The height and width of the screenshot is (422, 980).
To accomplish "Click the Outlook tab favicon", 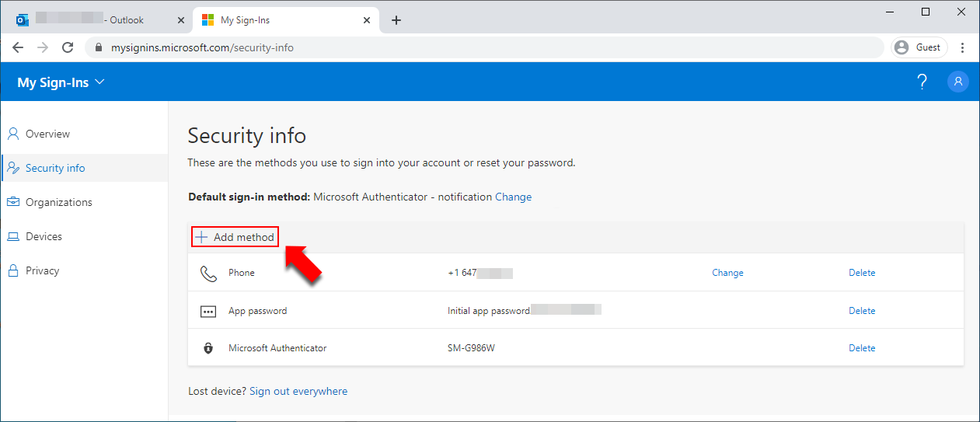I will pyautogui.click(x=23, y=20).
